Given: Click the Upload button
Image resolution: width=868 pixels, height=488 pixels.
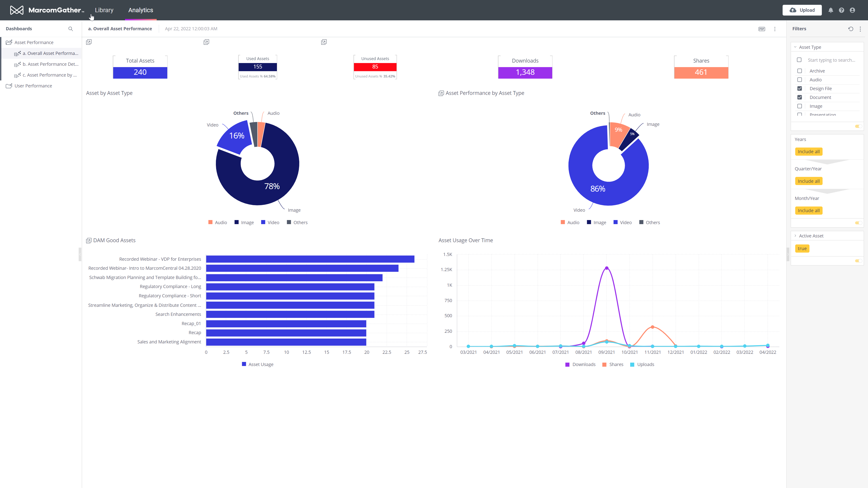Looking at the screenshot, I should pyautogui.click(x=802, y=10).
